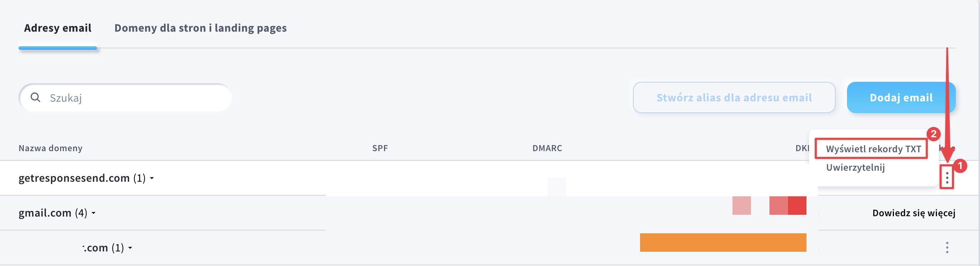This screenshot has width=980, height=266.
Task: Click the Nazwa domeny column header
Action: click(x=50, y=148)
